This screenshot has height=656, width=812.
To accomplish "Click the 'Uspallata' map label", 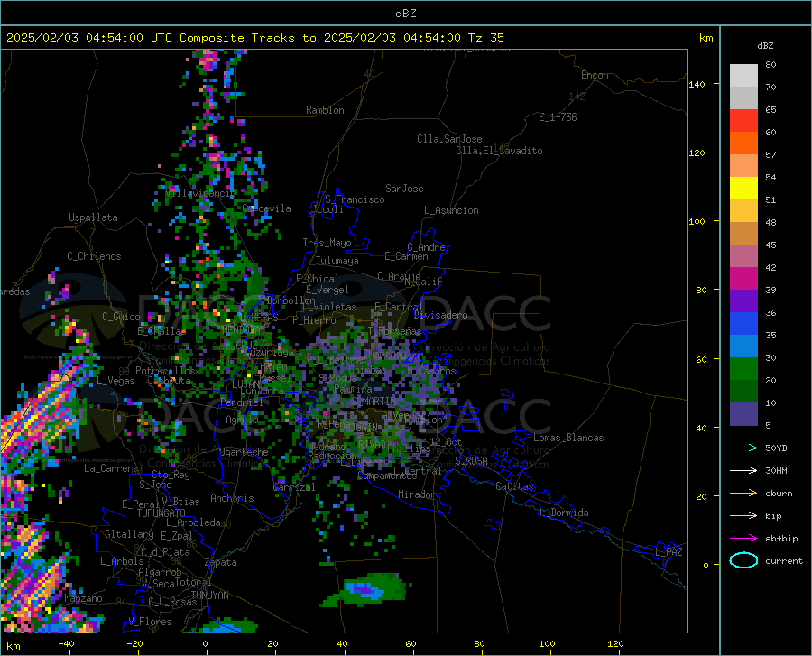I will (x=93, y=217).
